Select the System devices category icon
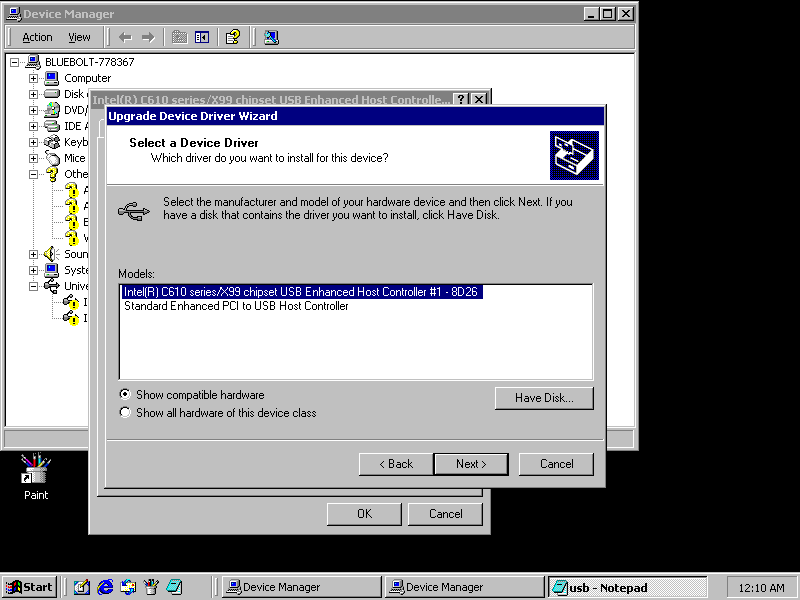 click(x=52, y=270)
